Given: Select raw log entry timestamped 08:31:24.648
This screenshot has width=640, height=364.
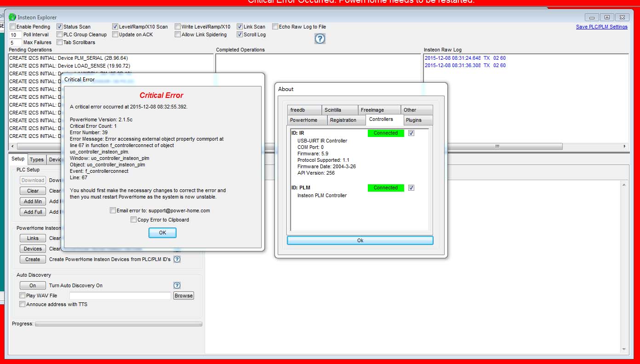Looking at the screenshot, I should tap(465, 58).
